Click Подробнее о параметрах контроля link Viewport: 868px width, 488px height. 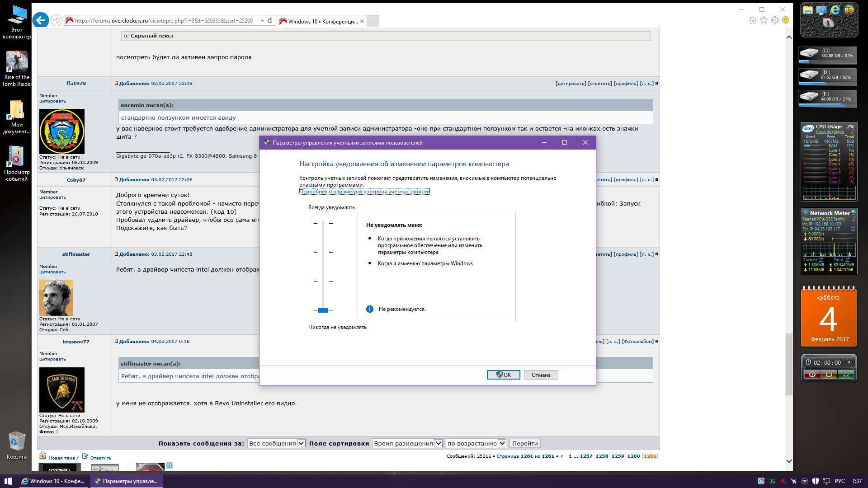pos(364,192)
